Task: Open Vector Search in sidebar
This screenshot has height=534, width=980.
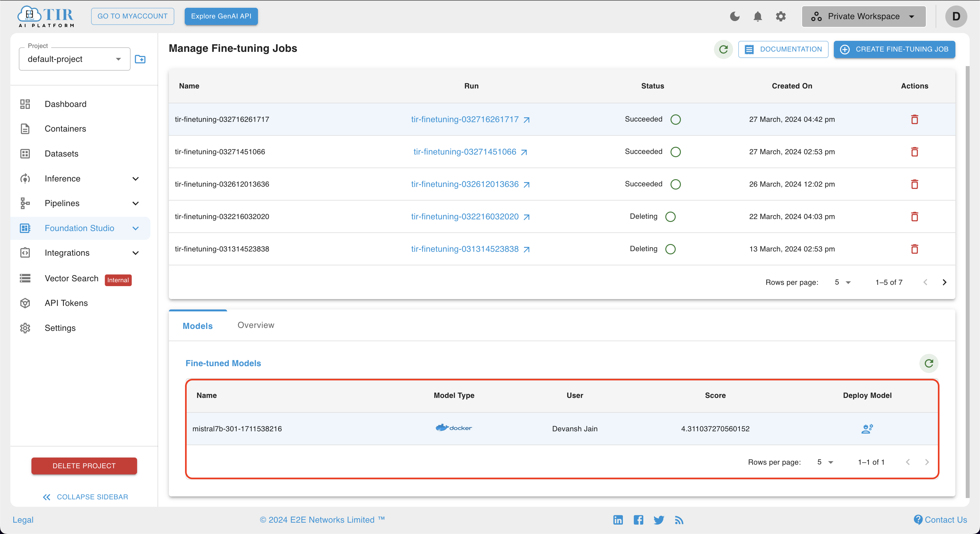Action: pos(80,278)
